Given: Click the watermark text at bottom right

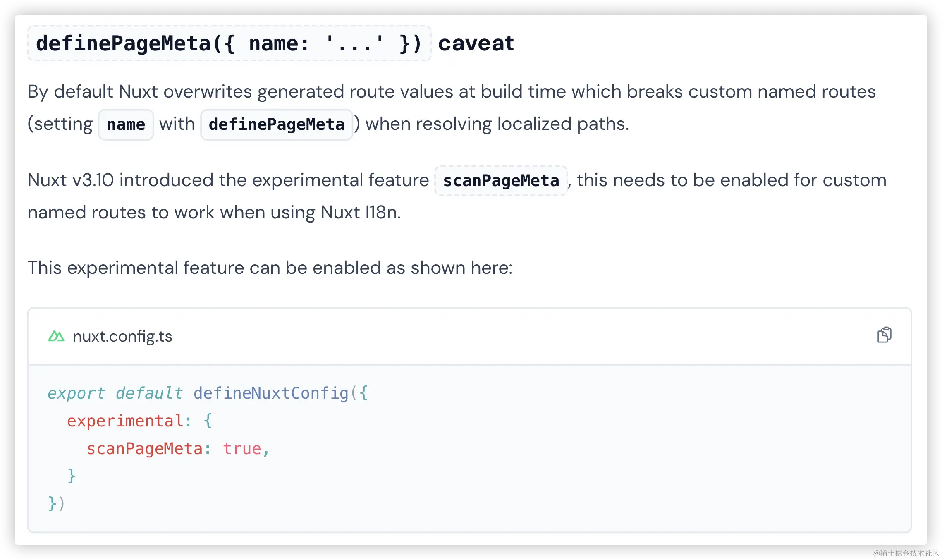Looking at the screenshot, I should click(x=905, y=552).
